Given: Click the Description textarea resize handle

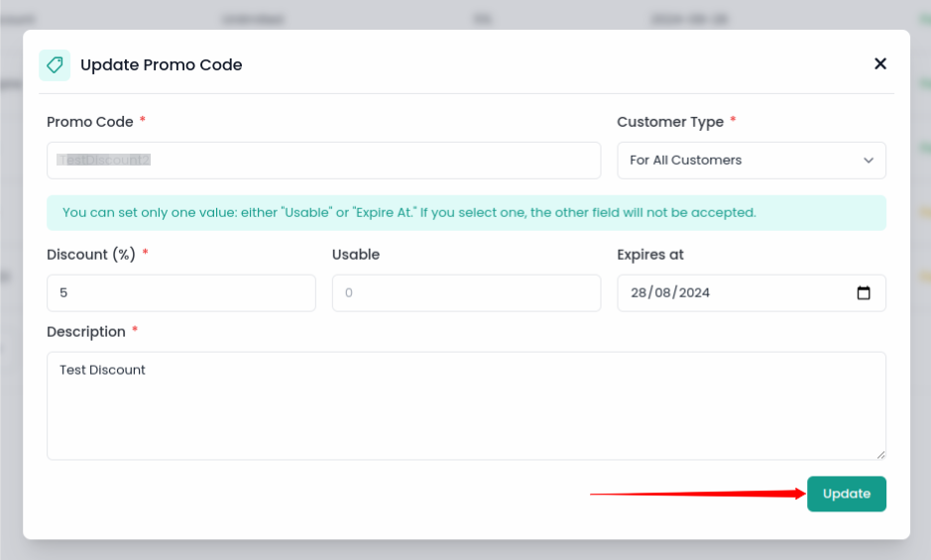Looking at the screenshot, I should pos(880,454).
